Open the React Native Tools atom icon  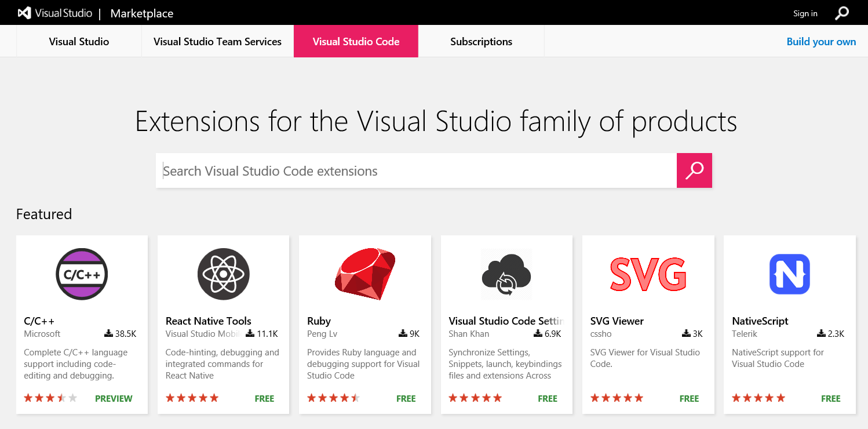coord(223,274)
